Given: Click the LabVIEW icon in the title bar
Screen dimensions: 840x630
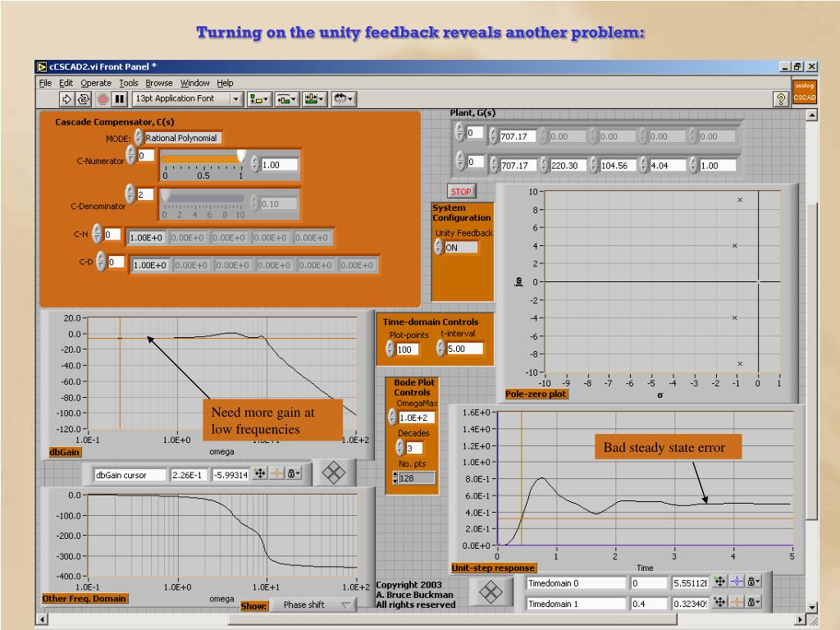Looking at the screenshot, I should [x=42, y=66].
